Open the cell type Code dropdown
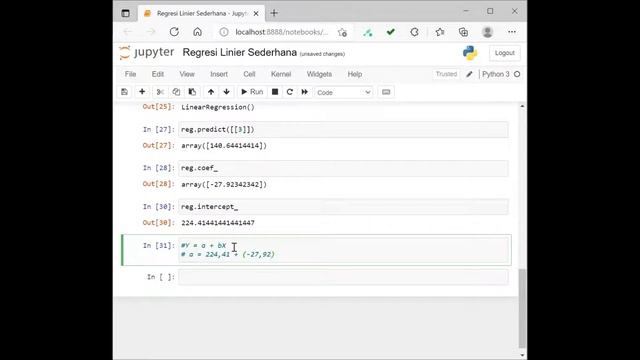This screenshot has height=360, width=640. (344, 92)
